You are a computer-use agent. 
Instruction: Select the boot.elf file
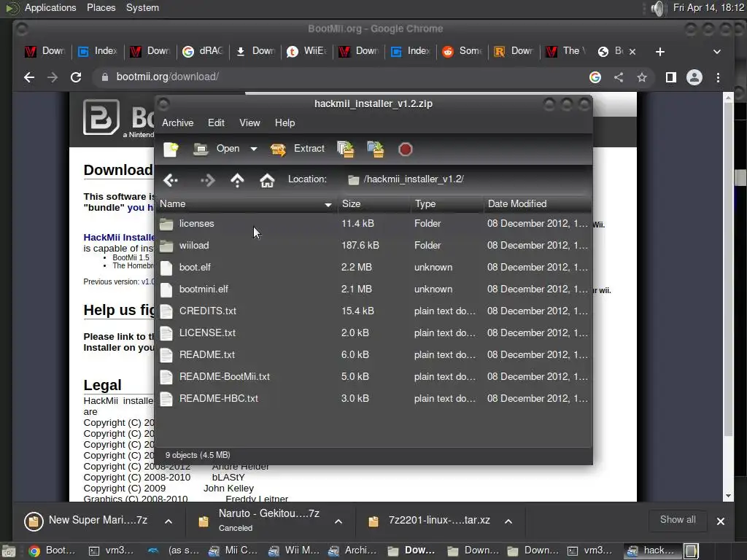[374, 267]
